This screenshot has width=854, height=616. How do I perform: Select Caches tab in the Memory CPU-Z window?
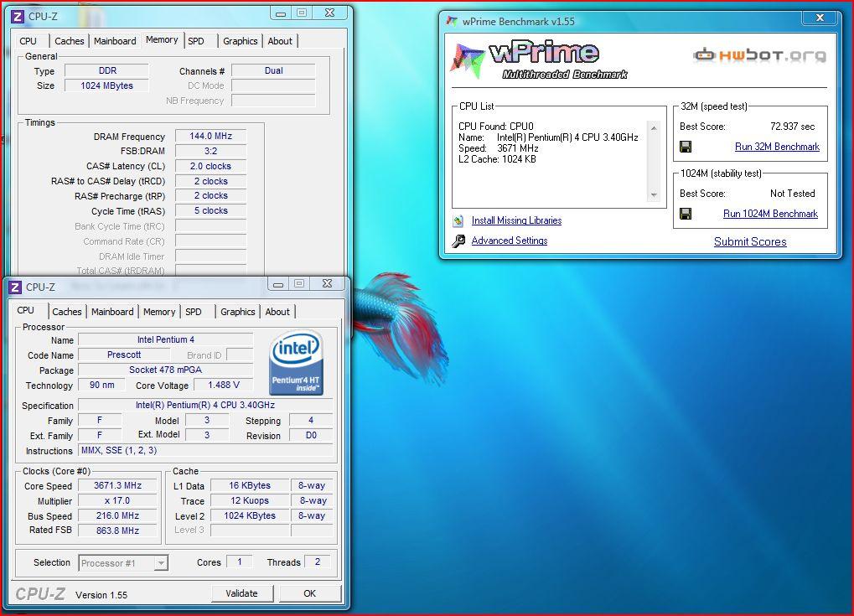click(x=70, y=41)
